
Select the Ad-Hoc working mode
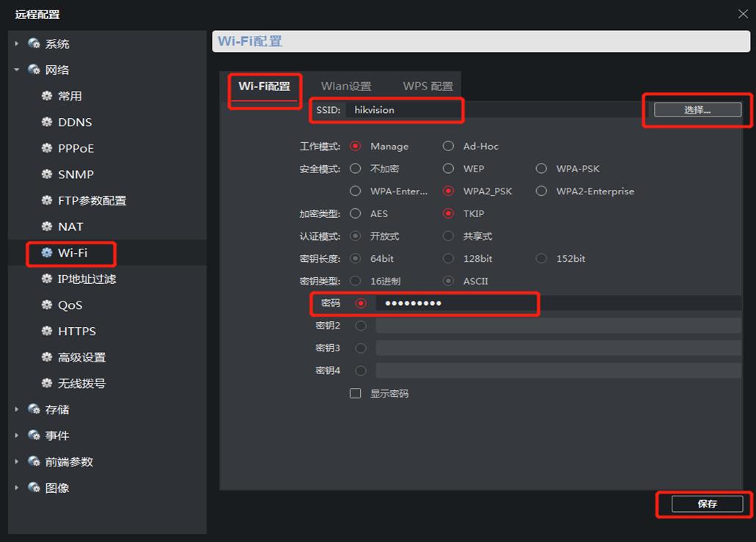(x=448, y=146)
